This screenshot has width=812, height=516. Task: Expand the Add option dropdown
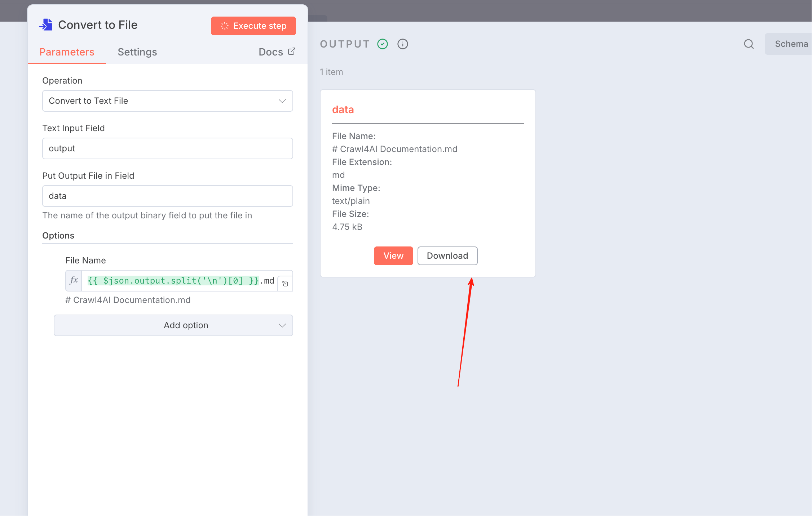(x=173, y=325)
